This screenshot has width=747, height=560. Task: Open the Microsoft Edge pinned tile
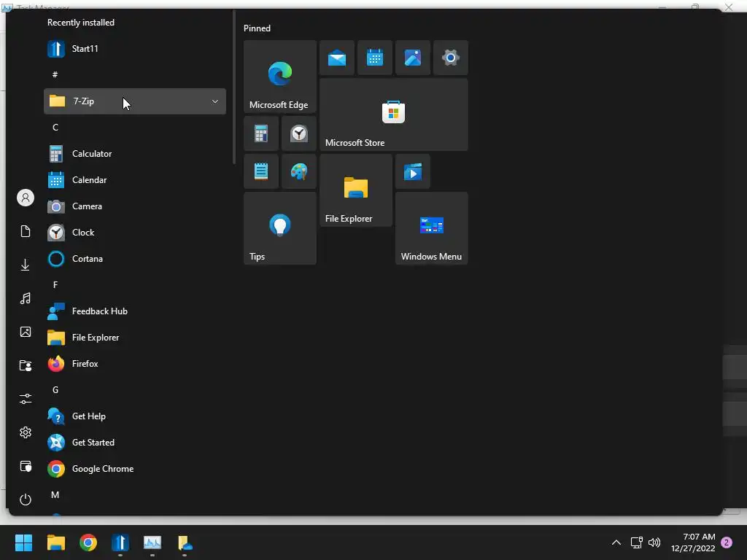(x=279, y=77)
